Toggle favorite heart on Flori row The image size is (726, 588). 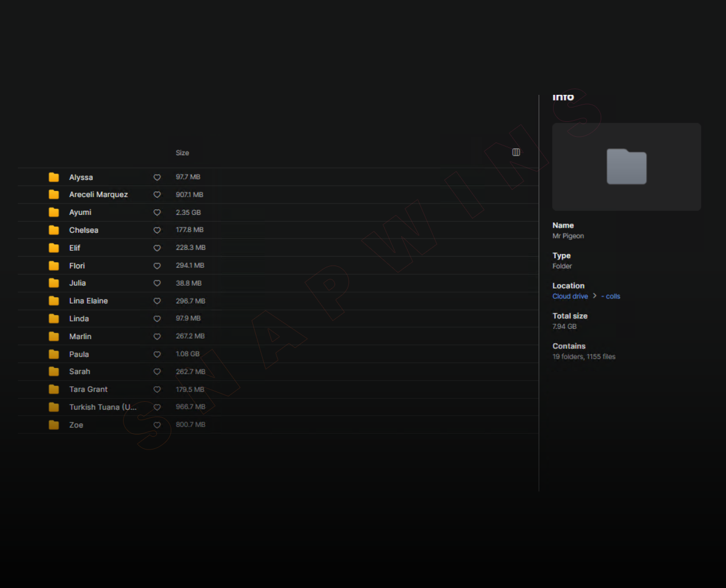[157, 266]
